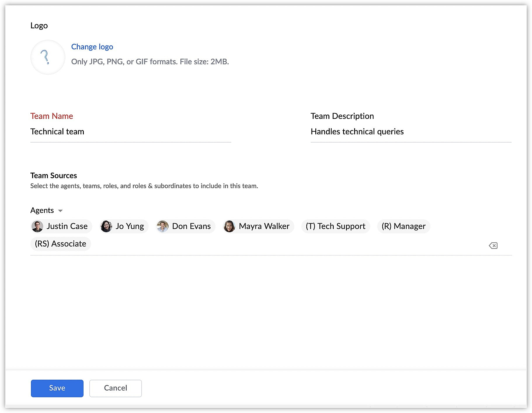532x413 pixels.
Task: Expand the Agents source type dropdown
Action: (x=46, y=211)
